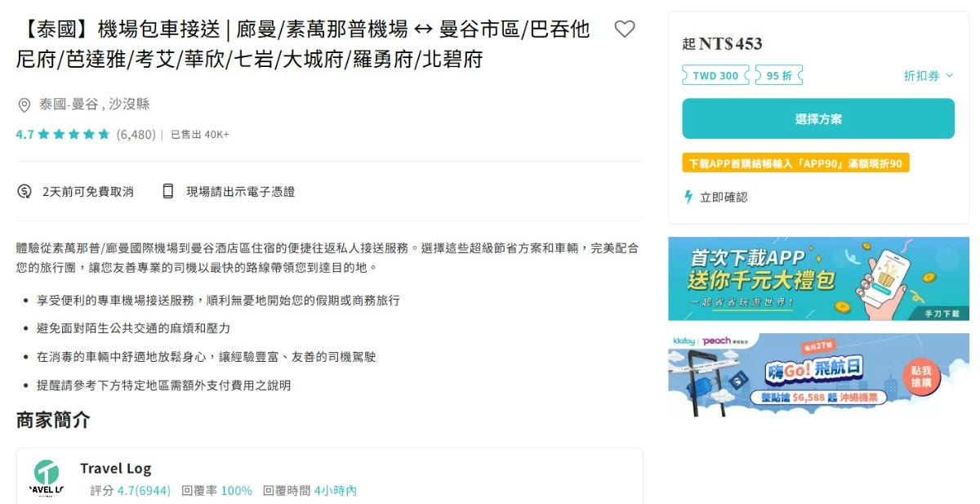Open the APP90 promo code banner

click(795, 163)
